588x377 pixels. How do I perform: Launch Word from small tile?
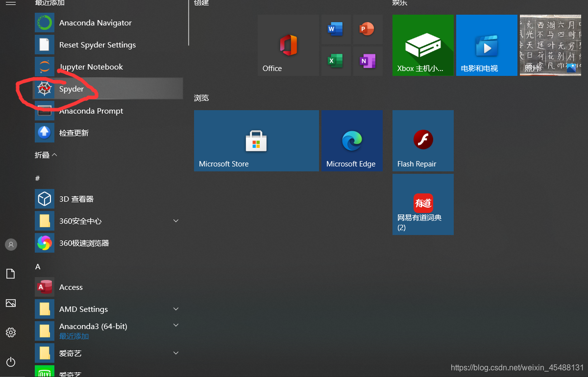point(336,29)
